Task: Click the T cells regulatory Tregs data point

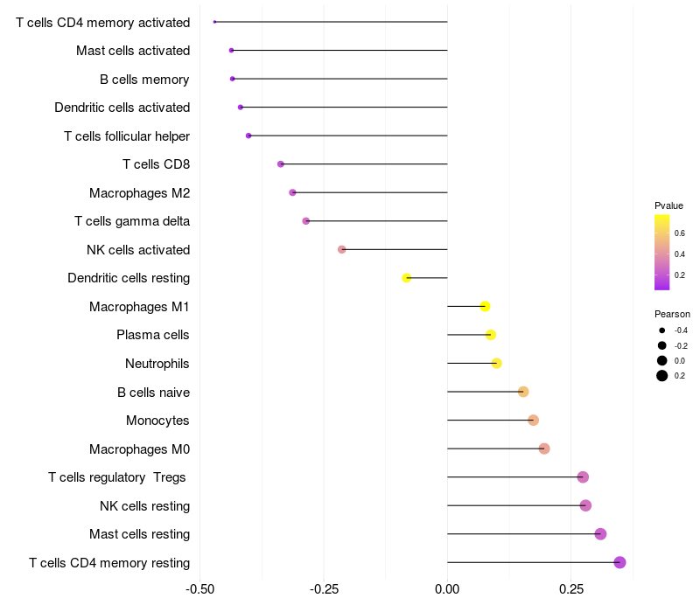Action: [583, 477]
